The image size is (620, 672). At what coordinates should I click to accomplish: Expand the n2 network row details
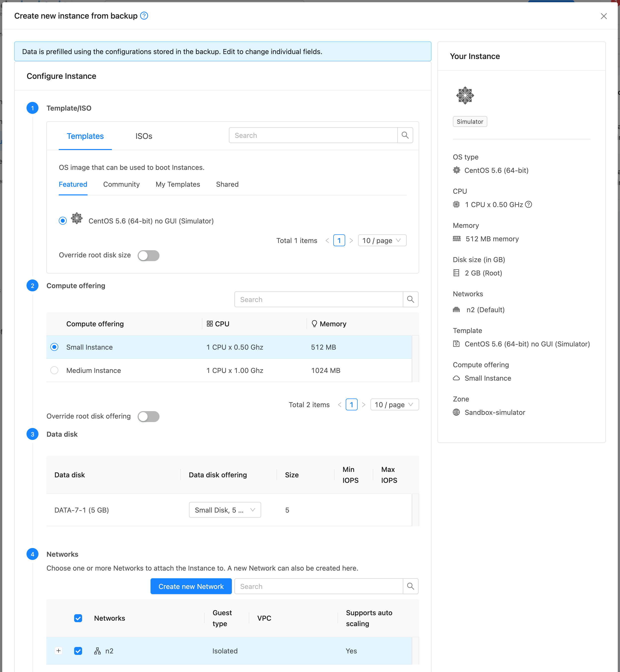coord(59,650)
